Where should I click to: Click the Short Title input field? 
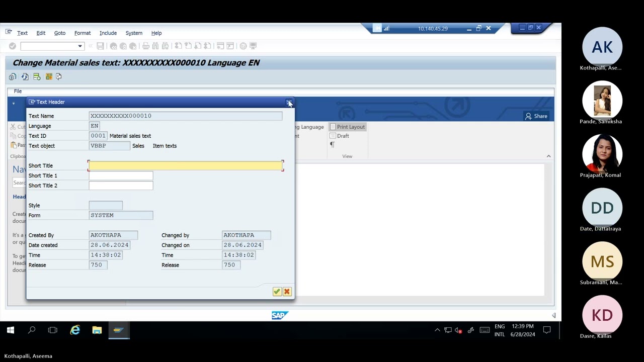pos(186,165)
